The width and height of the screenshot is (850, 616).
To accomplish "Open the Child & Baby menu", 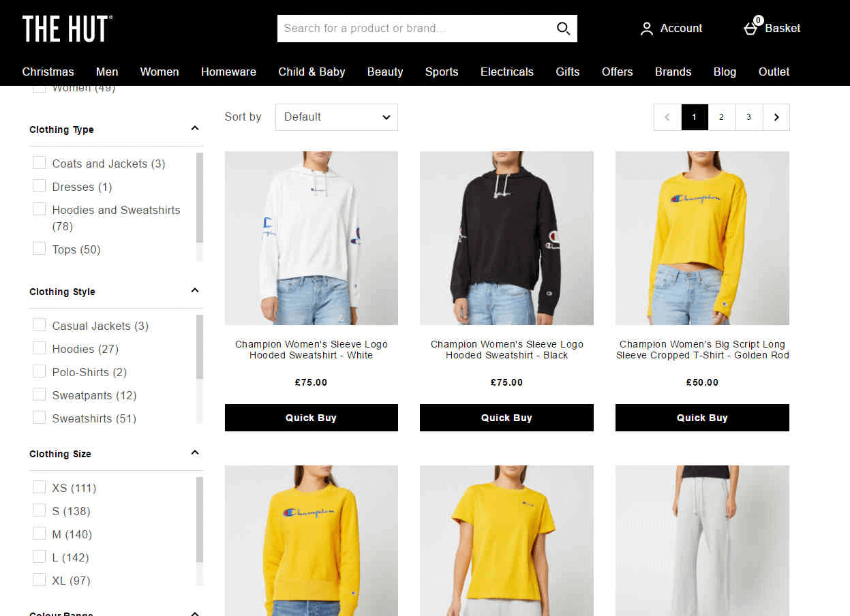I will [312, 72].
